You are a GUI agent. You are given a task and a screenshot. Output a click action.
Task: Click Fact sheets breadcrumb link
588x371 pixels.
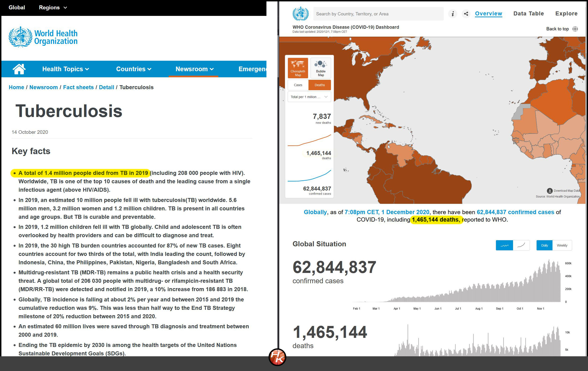tap(78, 87)
